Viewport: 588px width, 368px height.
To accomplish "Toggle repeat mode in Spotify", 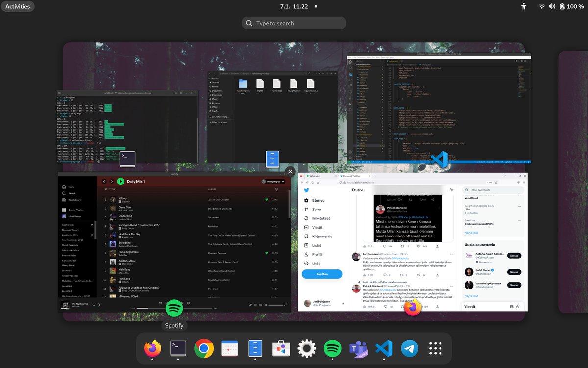I will [188, 303].
